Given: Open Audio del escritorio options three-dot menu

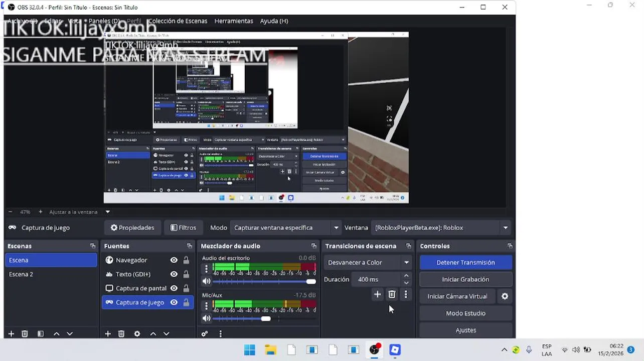Looking at the screenshot, I should click(206, 269).
